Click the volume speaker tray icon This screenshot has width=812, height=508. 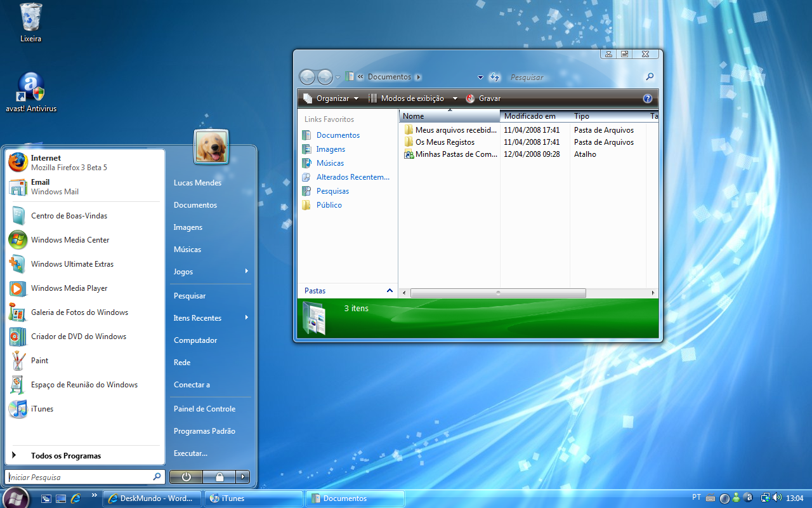point(778,498)
